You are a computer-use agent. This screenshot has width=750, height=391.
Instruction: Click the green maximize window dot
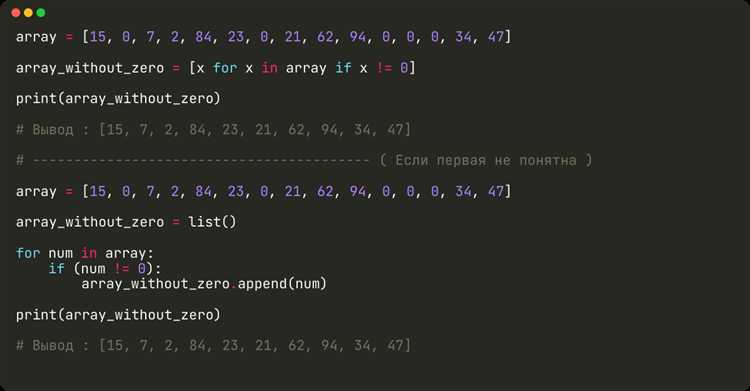coord(41,13)
